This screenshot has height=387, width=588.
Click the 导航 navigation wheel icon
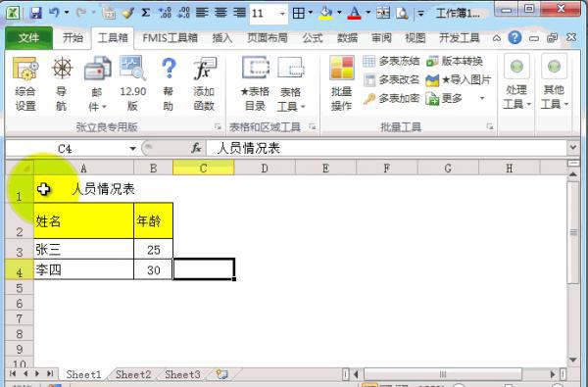(62, 69)
